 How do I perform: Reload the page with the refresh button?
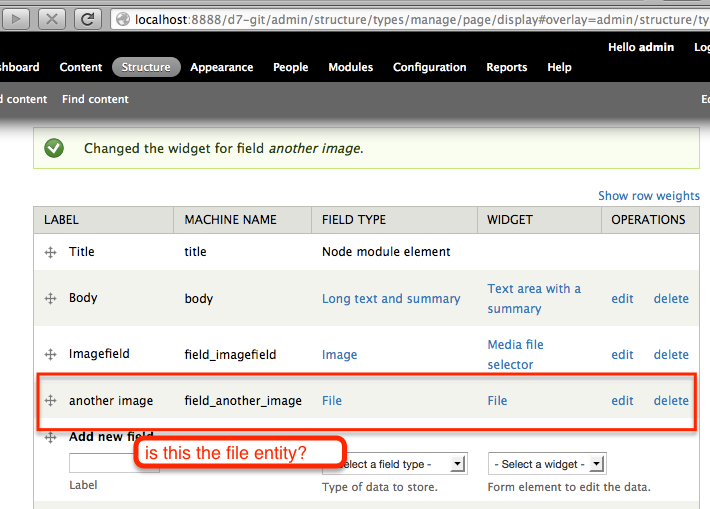tap(87, 19)
